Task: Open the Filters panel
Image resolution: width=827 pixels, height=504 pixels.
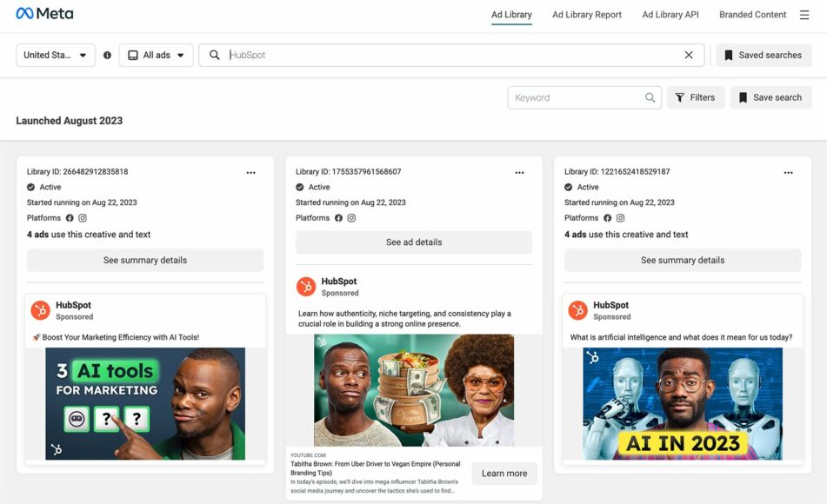Action: (x=695, y=97)
